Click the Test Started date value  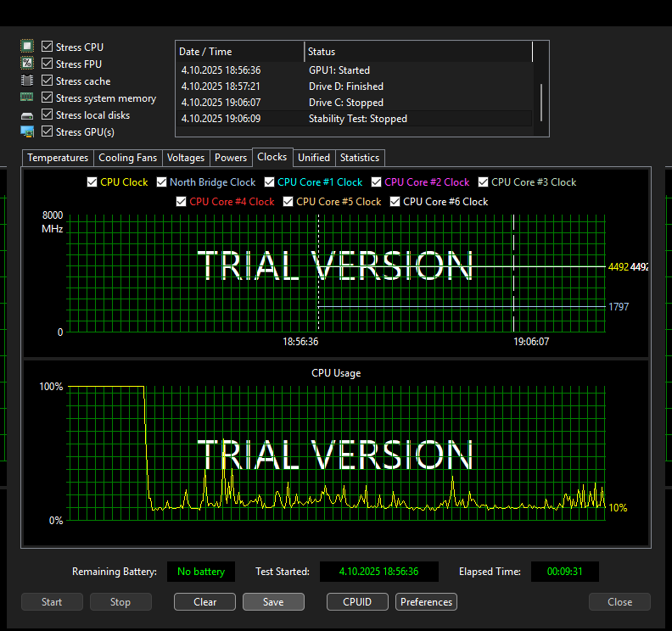[x=379, y=572]
